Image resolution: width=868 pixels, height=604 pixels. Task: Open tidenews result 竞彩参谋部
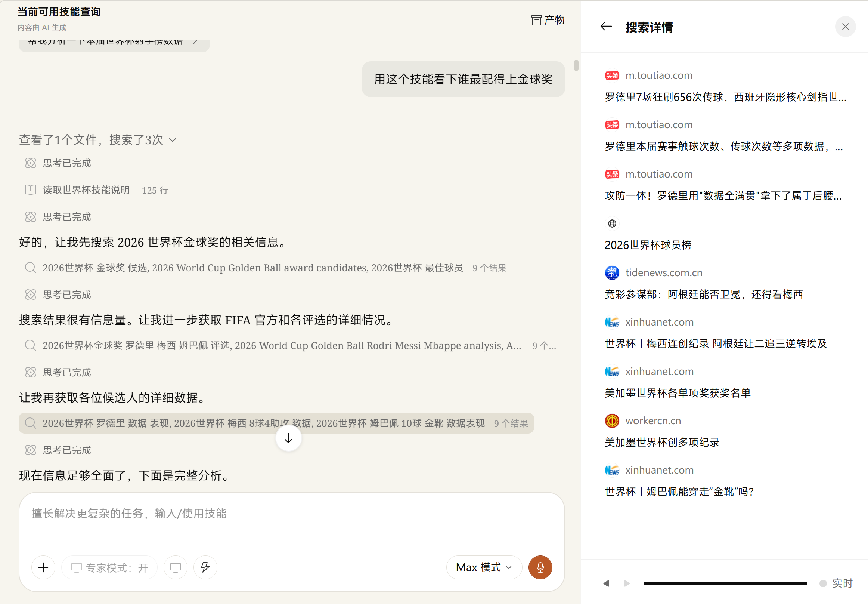pyautogui.click(x=704, y=284)
